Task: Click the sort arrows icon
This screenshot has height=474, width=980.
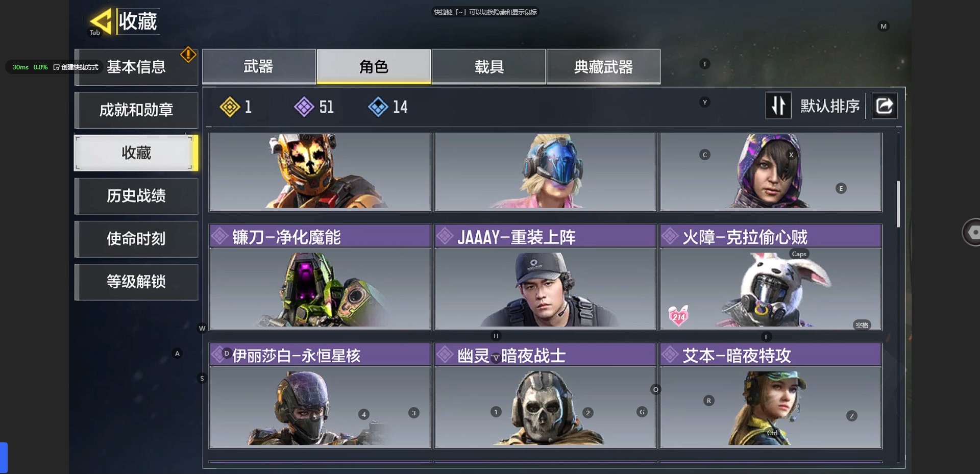Action: click(778, 106)
